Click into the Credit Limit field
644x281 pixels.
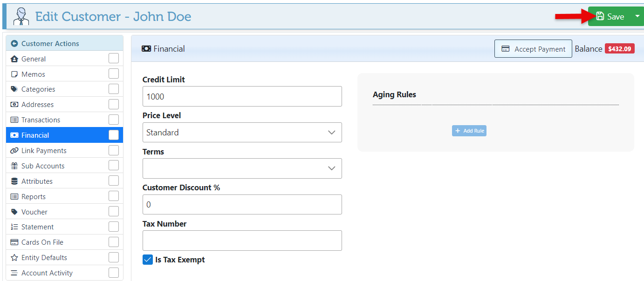242,96
